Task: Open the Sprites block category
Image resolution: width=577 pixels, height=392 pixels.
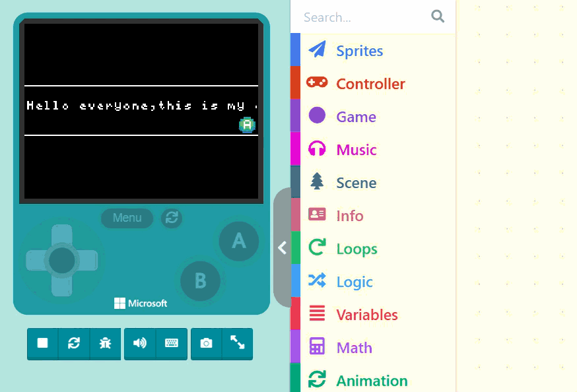Action: [359, 51]
